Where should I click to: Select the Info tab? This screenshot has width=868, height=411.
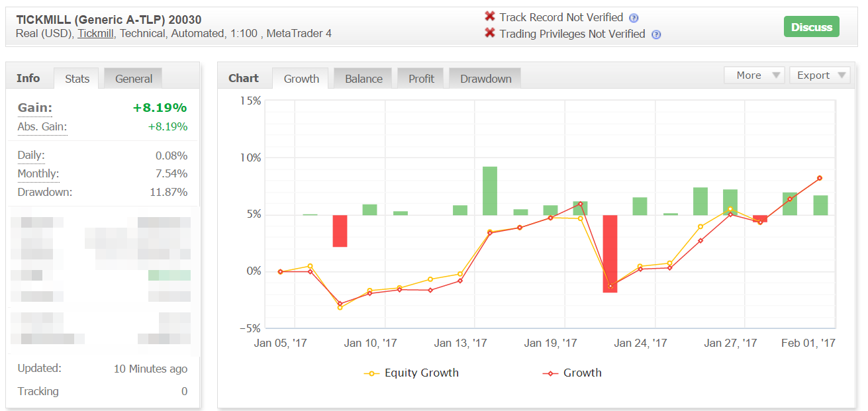click(x=28, y=78)
